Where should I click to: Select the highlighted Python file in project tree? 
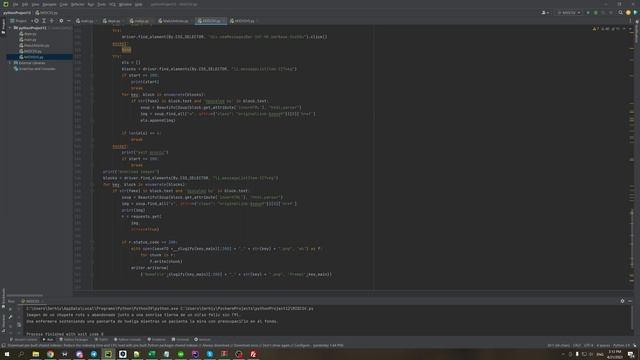point(33,57)
